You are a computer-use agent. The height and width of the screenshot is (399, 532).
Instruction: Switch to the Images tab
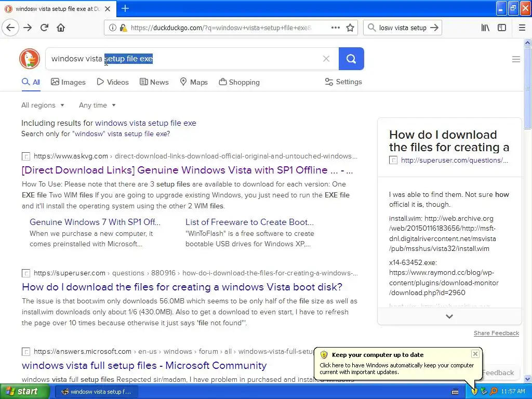(68, 82)
